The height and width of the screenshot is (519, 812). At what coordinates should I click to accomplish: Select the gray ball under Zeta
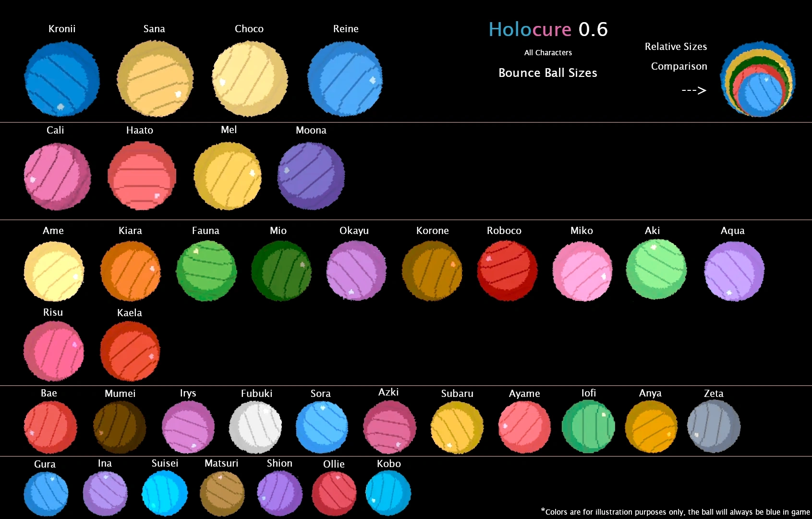[714, 427]
